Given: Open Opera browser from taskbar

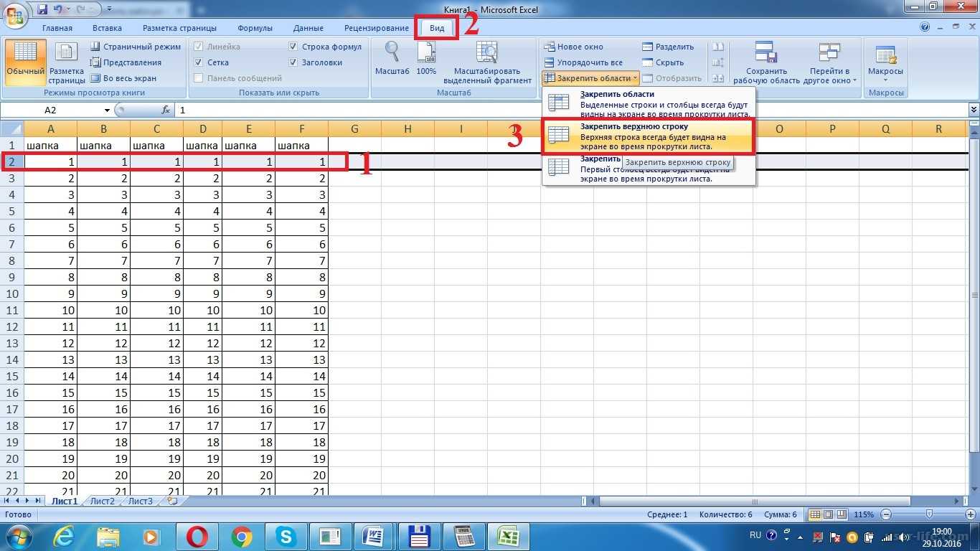Looking at the screenshot, I should pyautogui.click(x=197, y=536).
